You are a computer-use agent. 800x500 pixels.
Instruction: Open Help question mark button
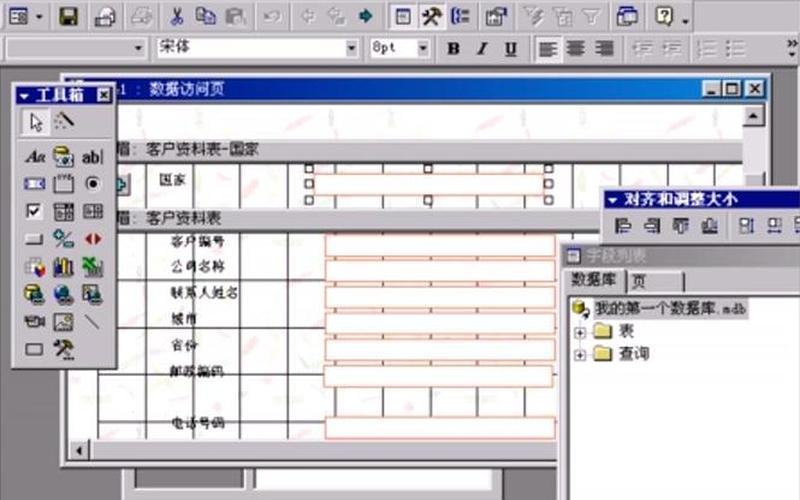664,16
